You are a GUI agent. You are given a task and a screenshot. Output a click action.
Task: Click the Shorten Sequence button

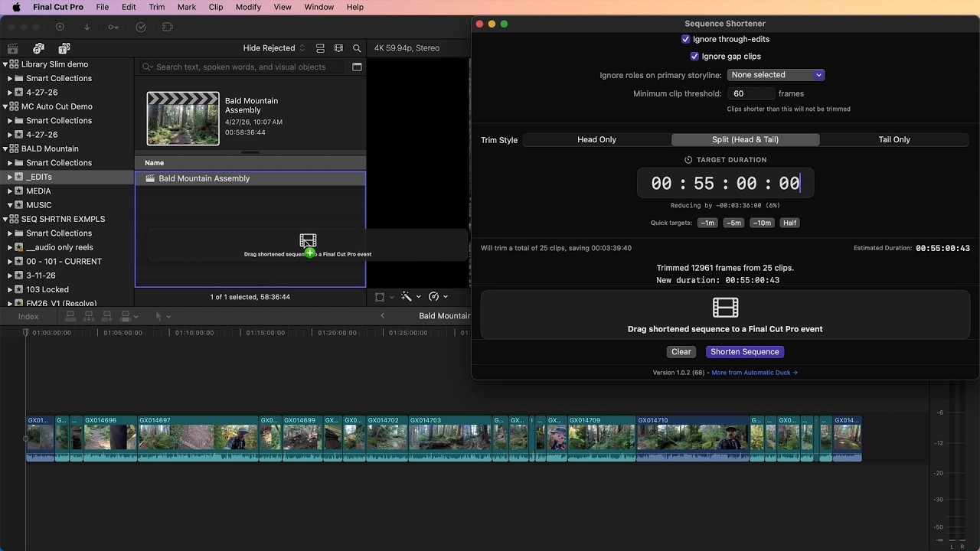(x=744, y=352)
